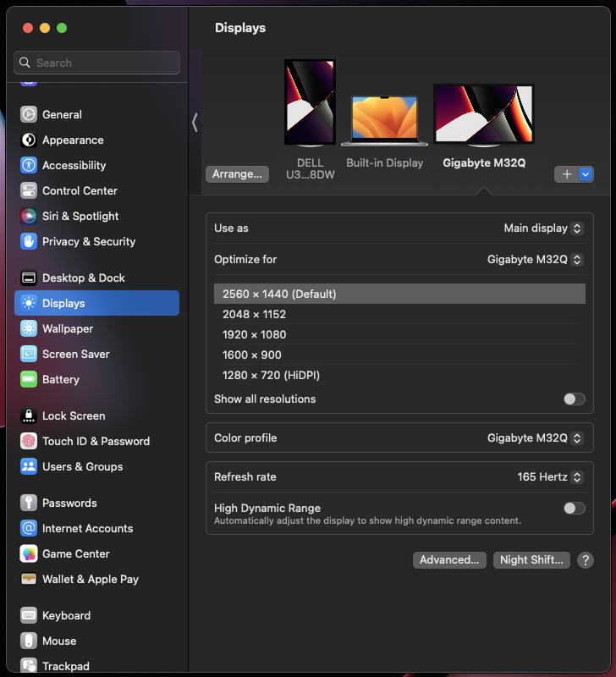Open Battery settings icon
The height and width of the screenshot is (677, 616).
[x=29, y=379]
